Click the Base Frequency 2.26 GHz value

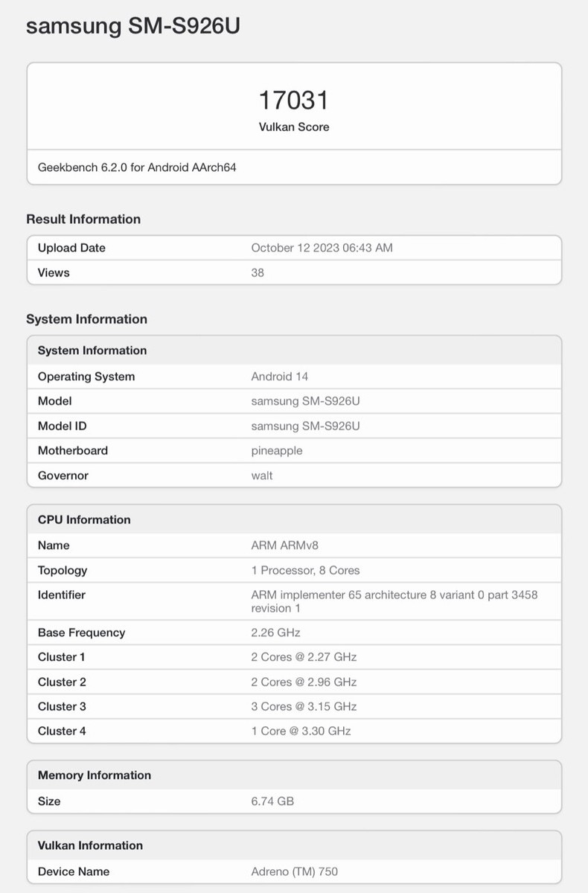275,633
